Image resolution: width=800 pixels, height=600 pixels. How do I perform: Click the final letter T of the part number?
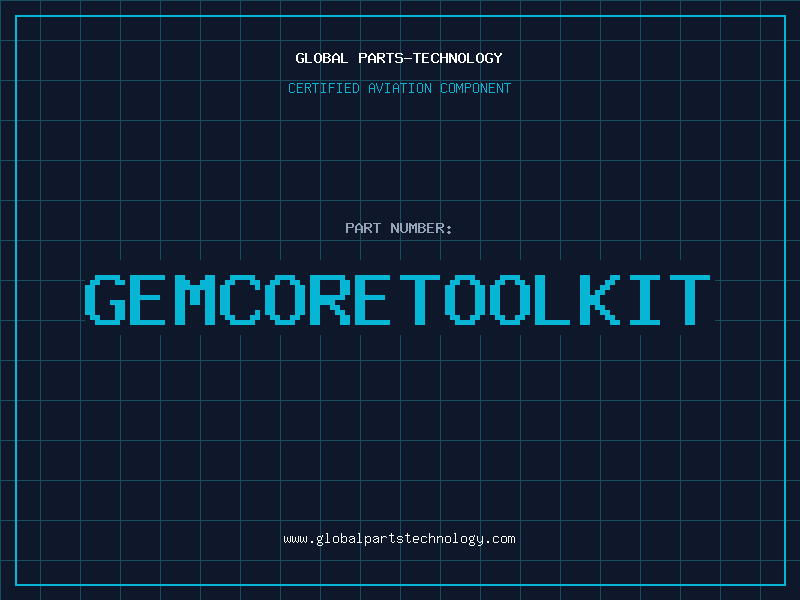[692, 299]
